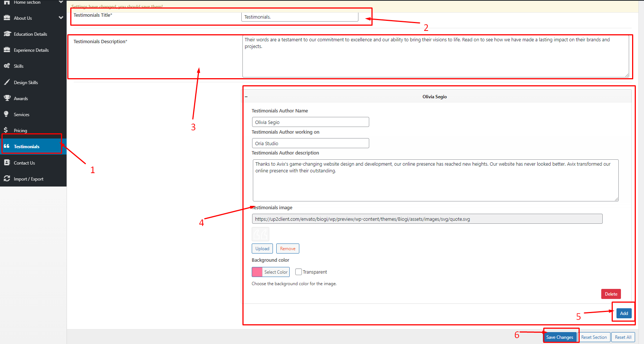Click the brush icon for Design Skills
Image resolution: width=644 pixels, height=344 pixels.
tap(7, 82)
